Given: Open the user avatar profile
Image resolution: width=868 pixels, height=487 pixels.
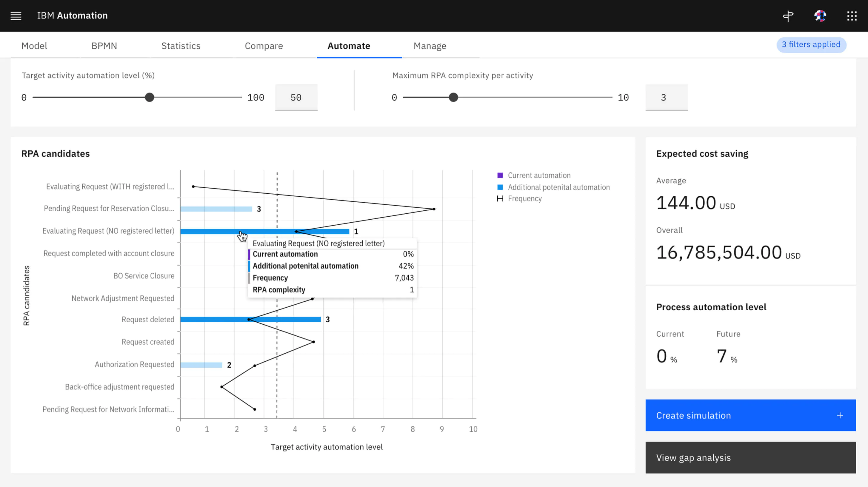Looking at the screenshot, I should 820,16.
